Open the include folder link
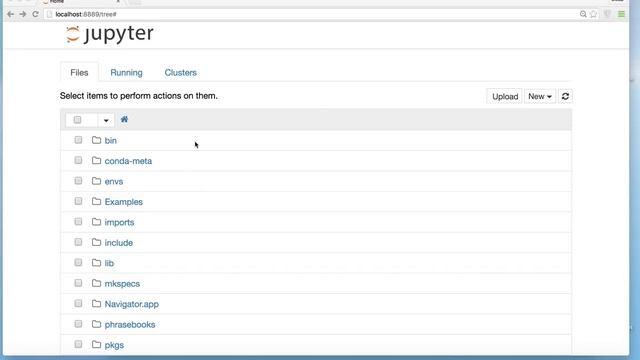Screen dimensions: 640x360 coord(119,242)
